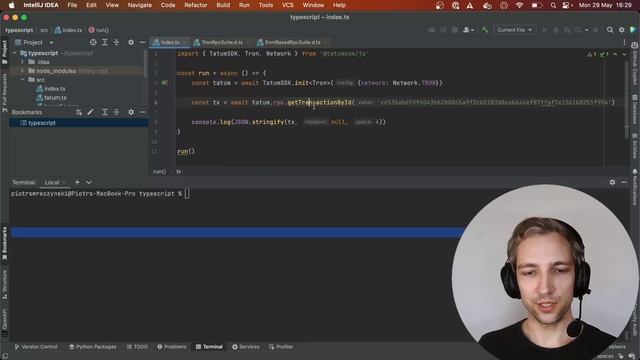Open the Navigate menu
640x360 pixels.
click(x=140, y=5)
